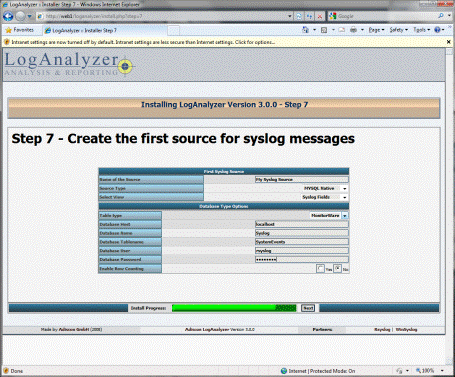Click the Done status icon
This screenshot has height=377, width=455.
[x=6, y=371]
